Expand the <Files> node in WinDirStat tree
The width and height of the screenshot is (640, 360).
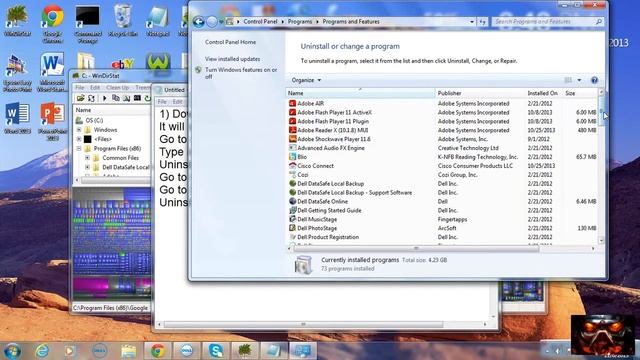(x=79, y=139)
